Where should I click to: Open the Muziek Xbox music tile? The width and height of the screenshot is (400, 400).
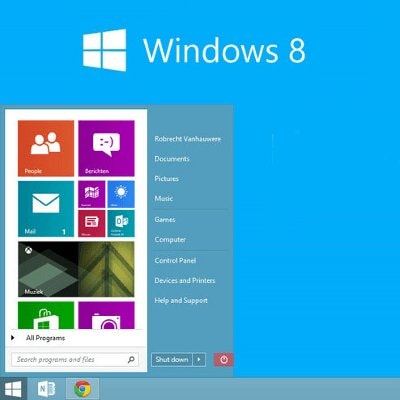point(76,269)
